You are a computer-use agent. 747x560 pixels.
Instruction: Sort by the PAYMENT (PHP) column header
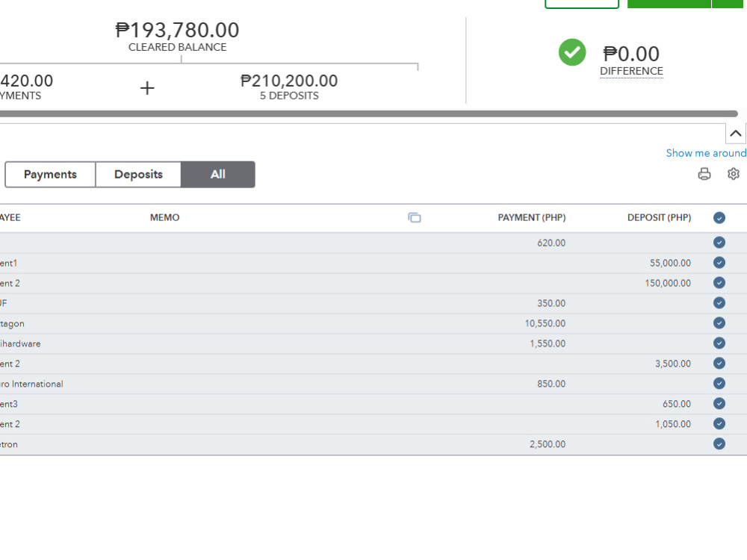(532, 217)
